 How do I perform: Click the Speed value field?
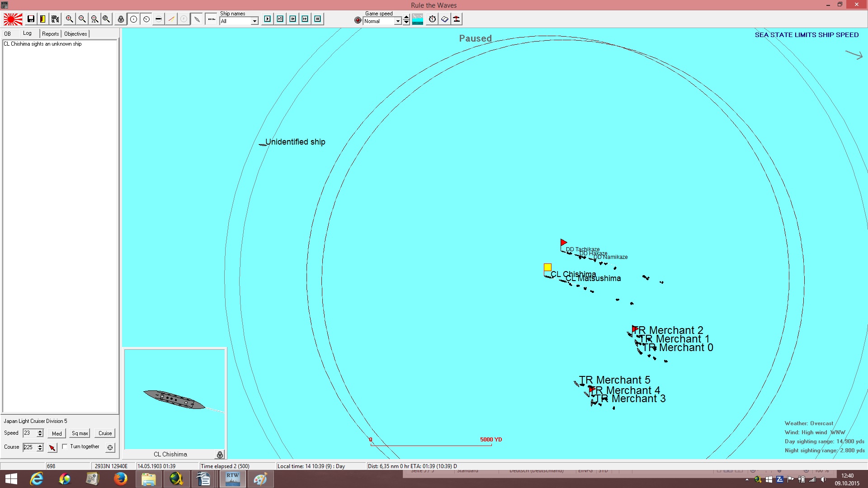(30, 433)
